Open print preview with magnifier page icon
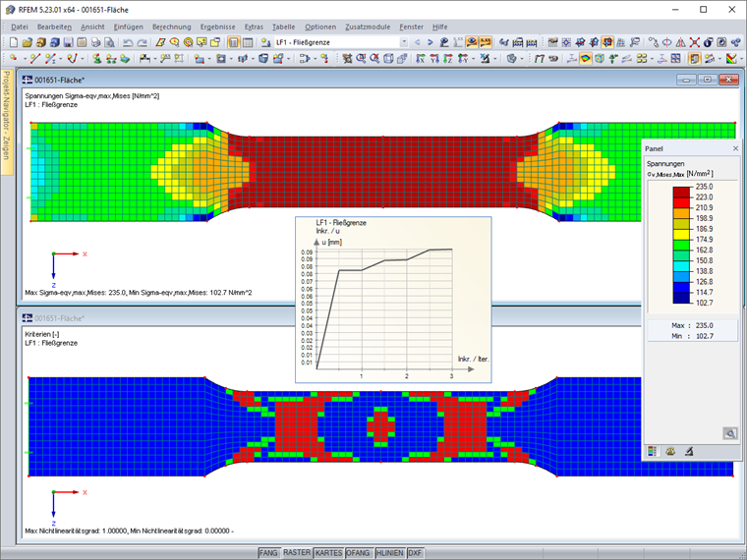 click(x=109, y=42)
